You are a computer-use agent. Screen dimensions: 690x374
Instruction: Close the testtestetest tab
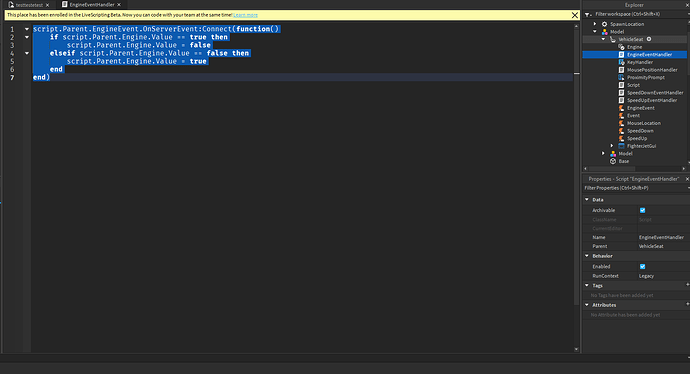tap(48, 5)
